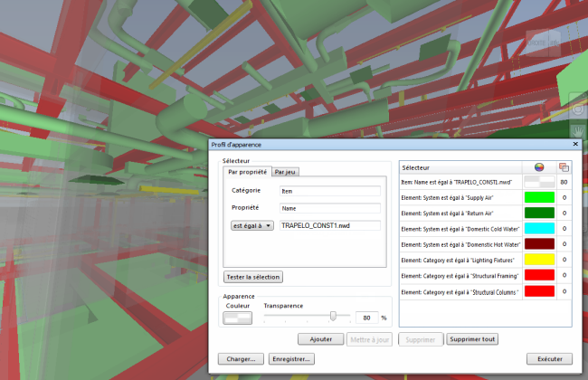Screen dimensions: 588x380
Task: Click the dark red Hot Water swatch
Action: [x=539, y=243]
